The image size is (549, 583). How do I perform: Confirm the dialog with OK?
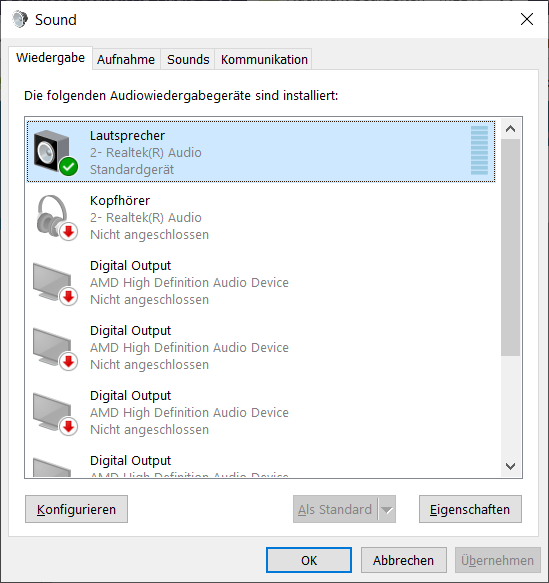click(309, 560)
